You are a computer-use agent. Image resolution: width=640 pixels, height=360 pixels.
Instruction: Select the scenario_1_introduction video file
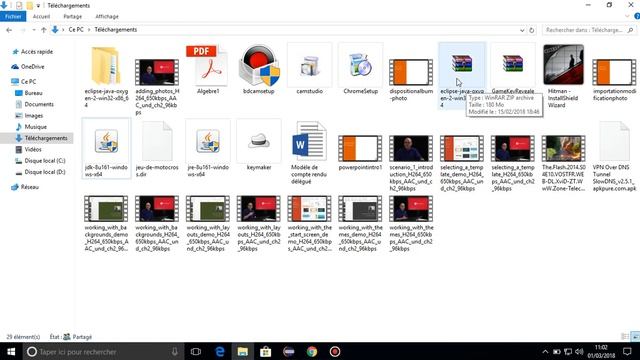(411, 148)
